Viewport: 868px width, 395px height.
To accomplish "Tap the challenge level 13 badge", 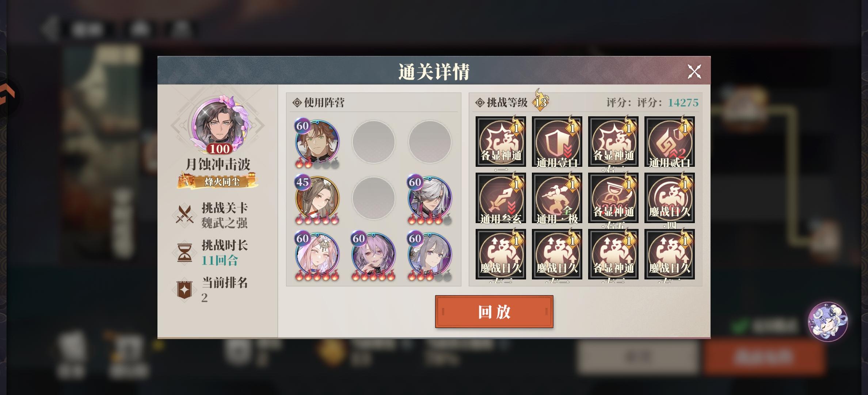I will (x=541, y=100).
